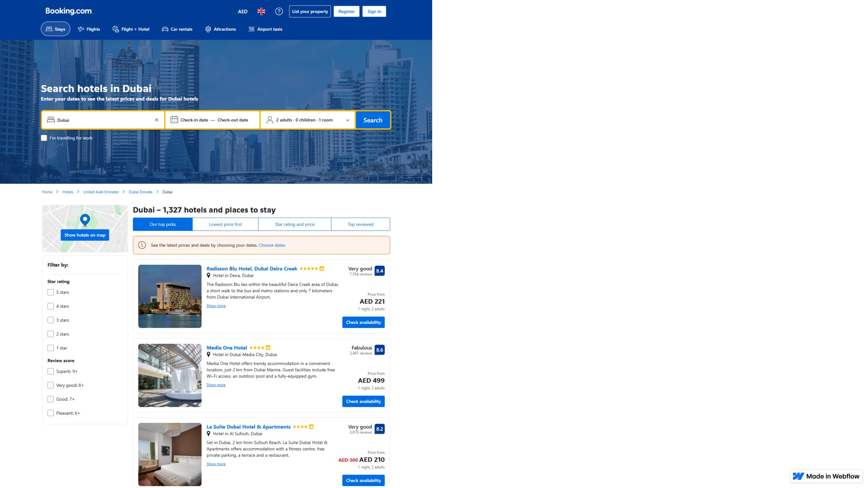
Task: Click the person icon in guests field
Action: 270,120
